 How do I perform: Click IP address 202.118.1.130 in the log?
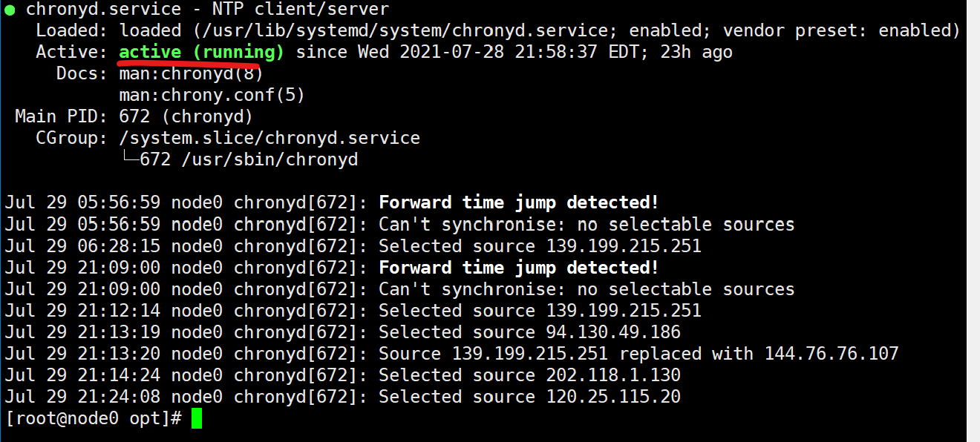tap(613, 375)
